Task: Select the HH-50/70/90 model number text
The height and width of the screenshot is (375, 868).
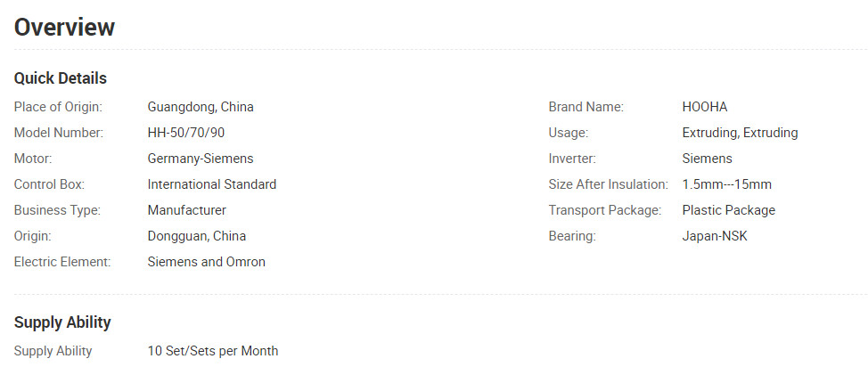Action: 186,133
